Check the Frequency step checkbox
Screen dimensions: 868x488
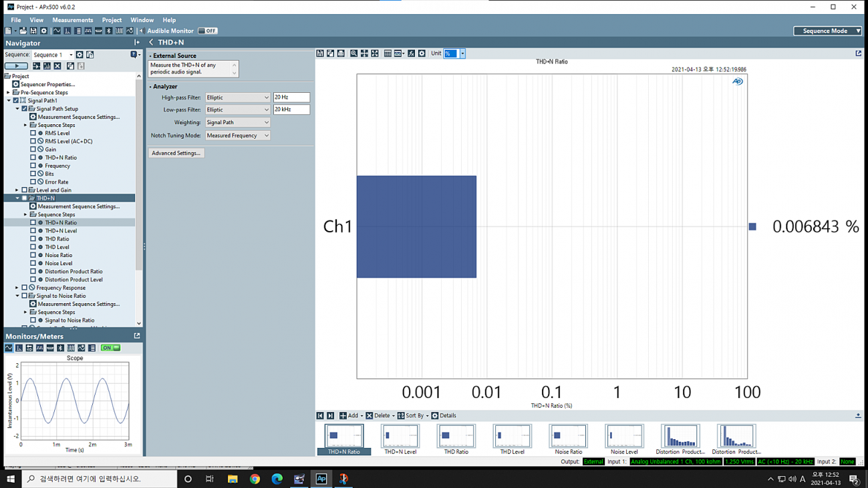(33, 166)
